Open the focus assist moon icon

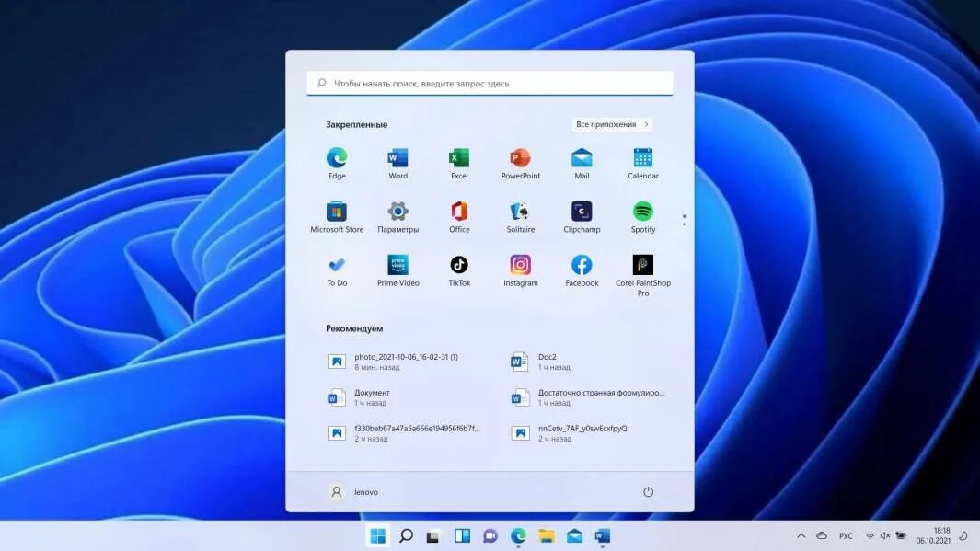[964, 536]
